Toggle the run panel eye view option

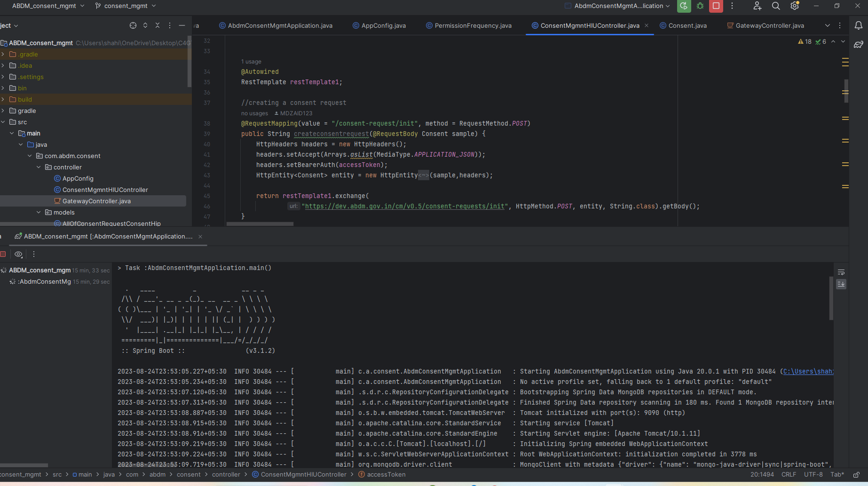click(x=18, y=254)
